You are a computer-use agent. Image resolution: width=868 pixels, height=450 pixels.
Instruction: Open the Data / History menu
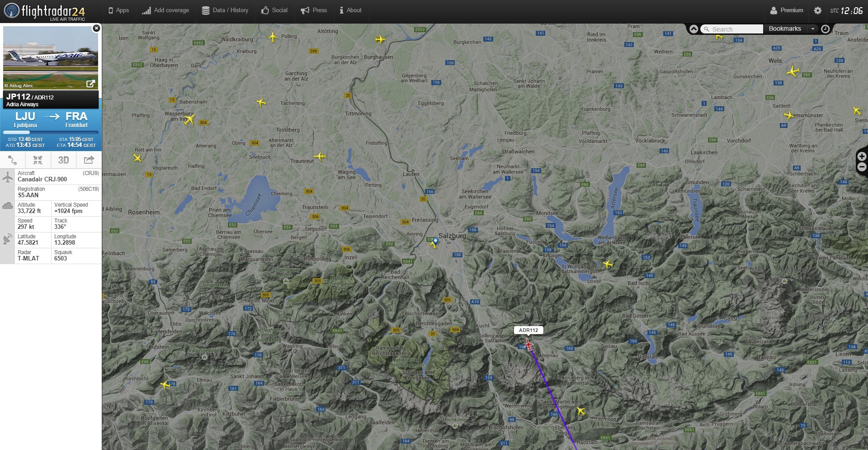[x=225, y=10]
